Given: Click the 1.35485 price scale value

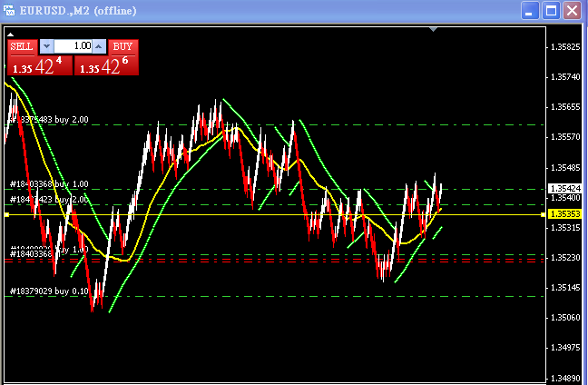Looking at the screenshot, I should 565,167.
